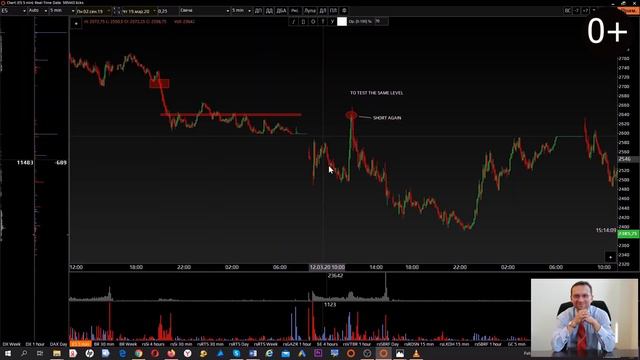Image resolution: width=640 pixels, height=360 pixels.
Task: Switch to the rsSi 4 hours tab
Action: (153, 344)
